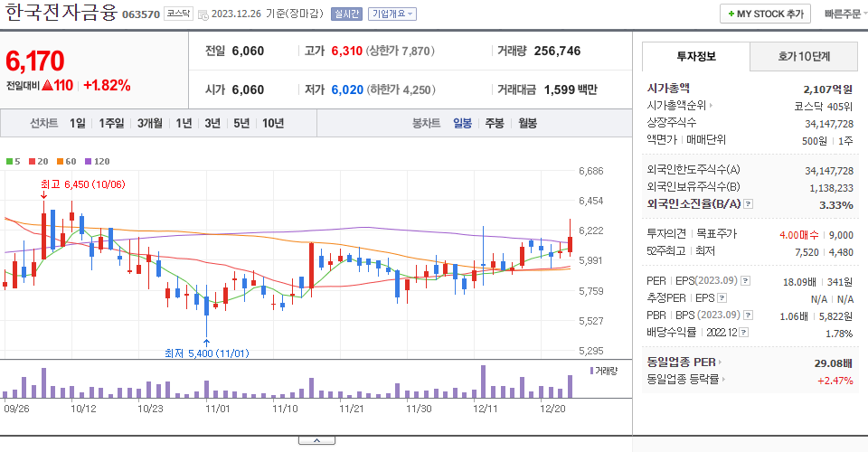Select the 5년 line chart period
The width and height of the screenshot is (868, 452).
click(x=241, y=123)
